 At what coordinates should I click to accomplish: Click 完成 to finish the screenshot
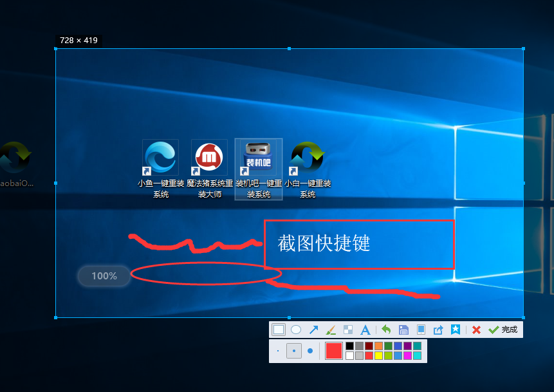[x=503, y=330]
